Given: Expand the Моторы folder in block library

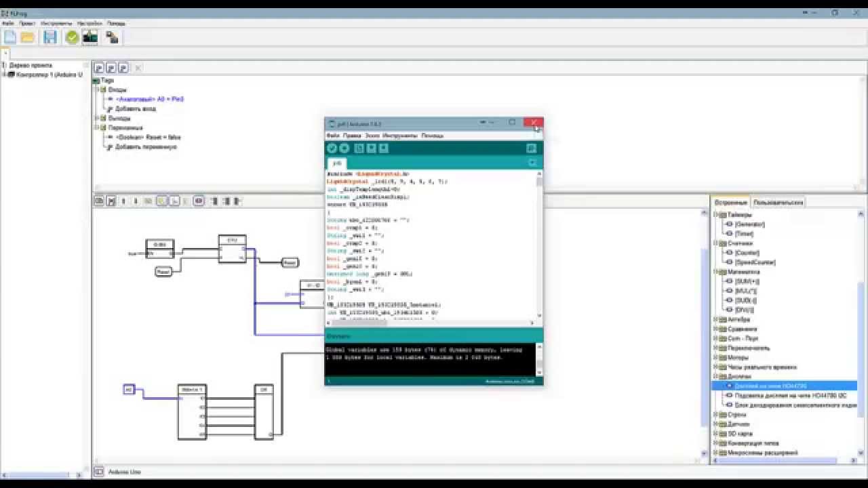Looking at the screenshot, I should tap(715, 357).
